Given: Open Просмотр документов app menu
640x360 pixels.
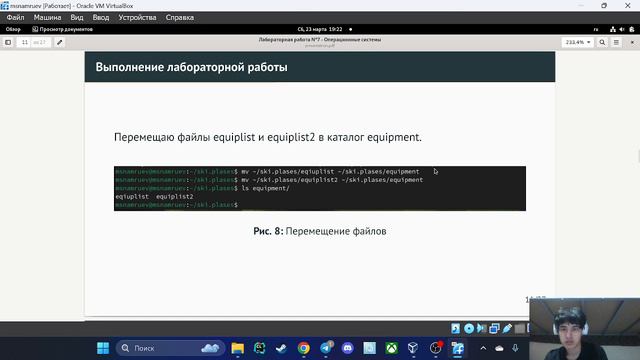Looking at the screenshot, I should click(62, 29).
